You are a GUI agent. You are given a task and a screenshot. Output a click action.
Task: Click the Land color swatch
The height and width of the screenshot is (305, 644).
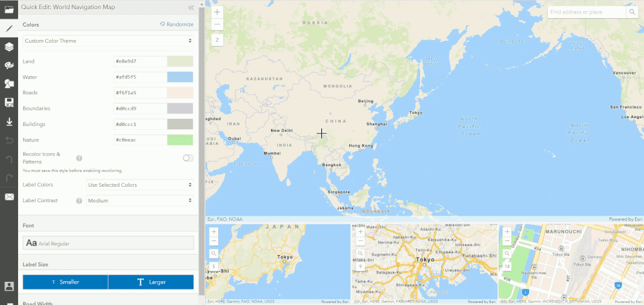click(180, 61)
